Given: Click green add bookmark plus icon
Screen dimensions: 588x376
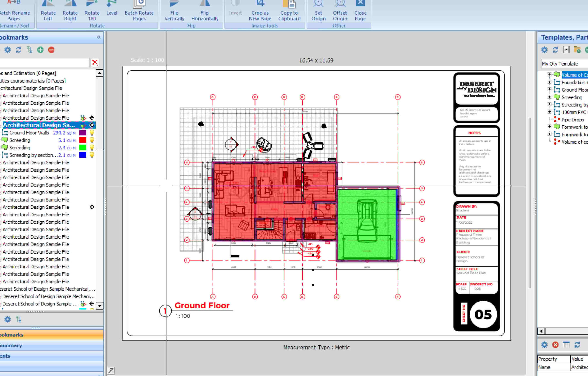Looking at the screenshot, I should click(40, 50).
